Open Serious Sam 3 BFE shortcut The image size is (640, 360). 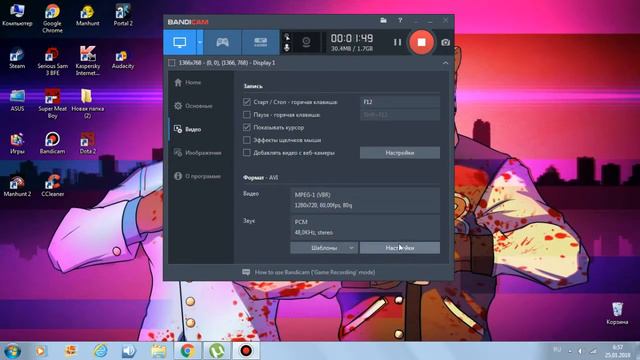point(52,60)
